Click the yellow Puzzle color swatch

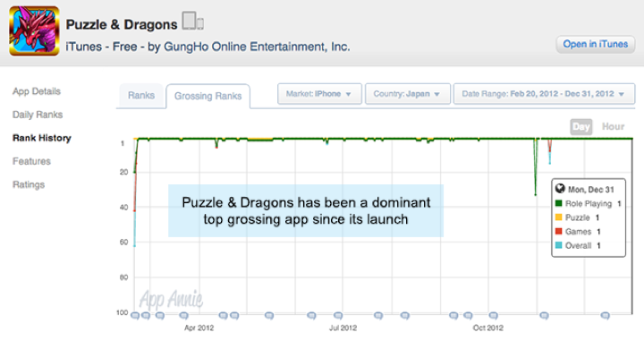pos(558,217)
